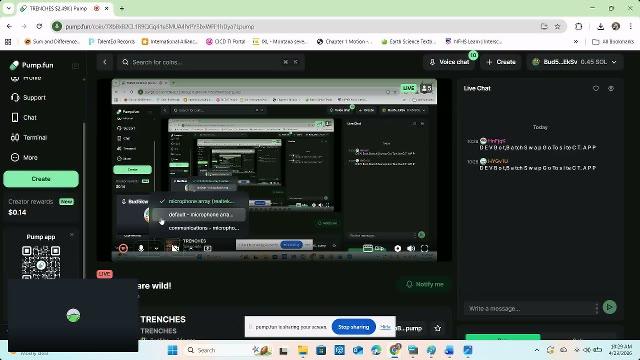Select 'default - microphone array' menu option
Viewport: 640px width, 360px height.
click(200, 215)
